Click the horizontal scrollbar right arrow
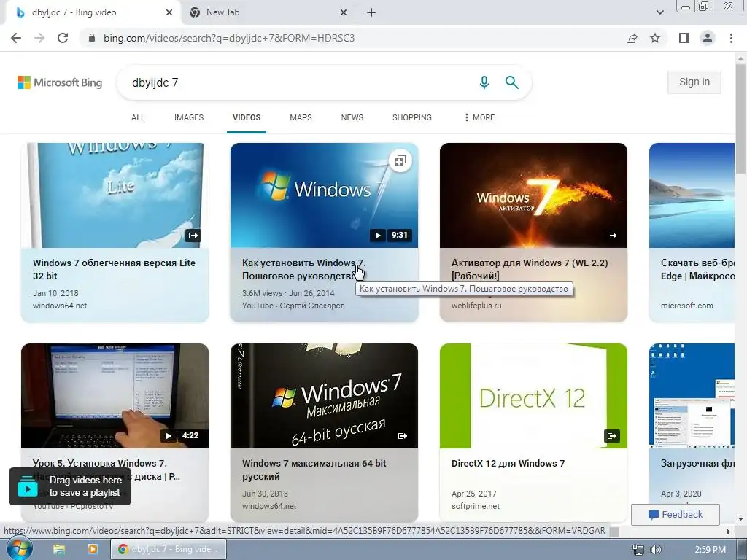 [x=729, y=532]
